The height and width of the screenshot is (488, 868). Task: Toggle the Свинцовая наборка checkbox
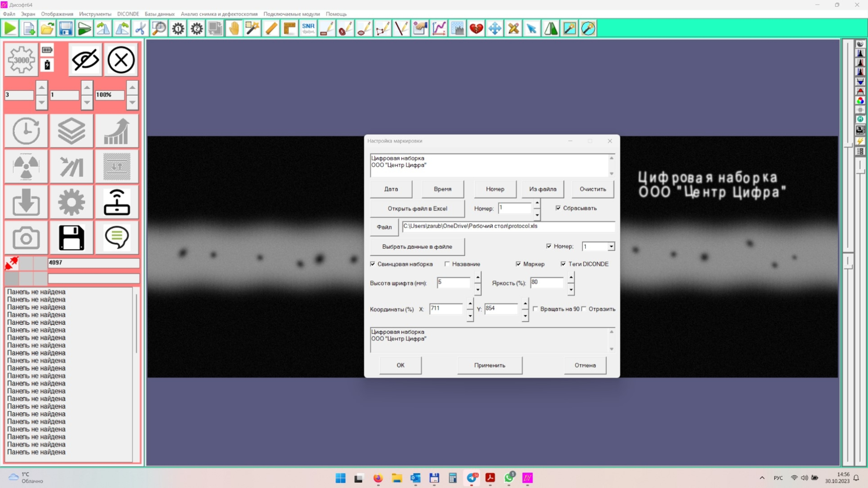373,264
